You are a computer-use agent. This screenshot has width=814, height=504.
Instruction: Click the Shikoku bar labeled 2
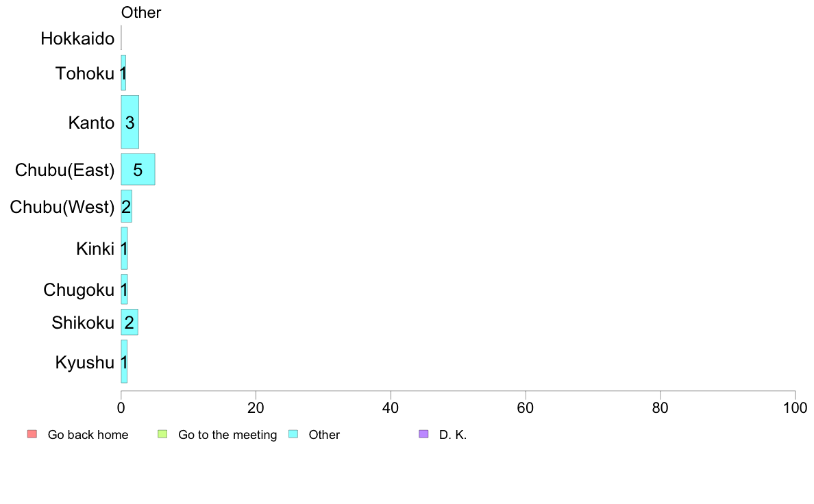click(x=129, y=322)
